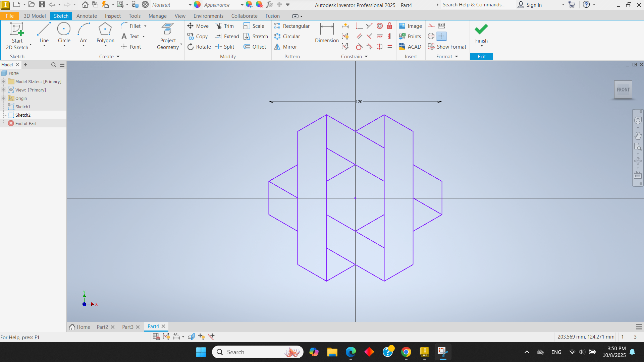The width and height of the screenshot is (644, 362).
Task: Open the Fillet dropdown arrow
Action: tap(145, 26)
